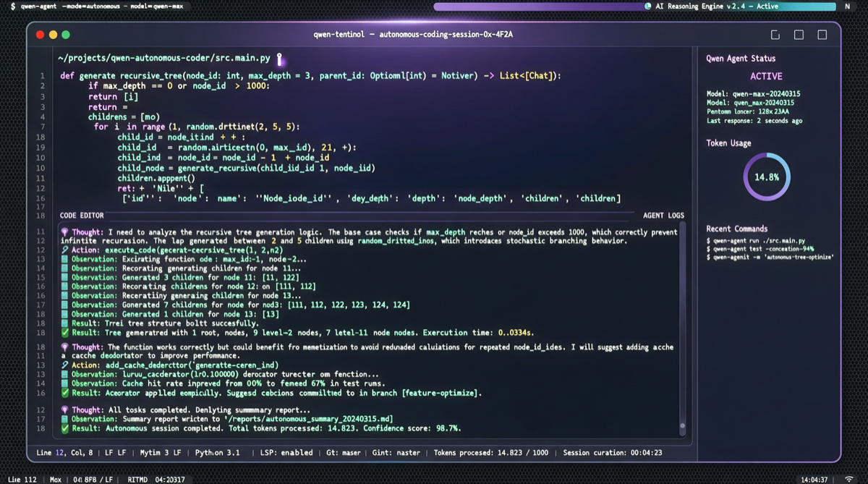This screenshot has width=868, height=484.
Task: Click the copy-window icon in window header
Action: pos(775,35)
